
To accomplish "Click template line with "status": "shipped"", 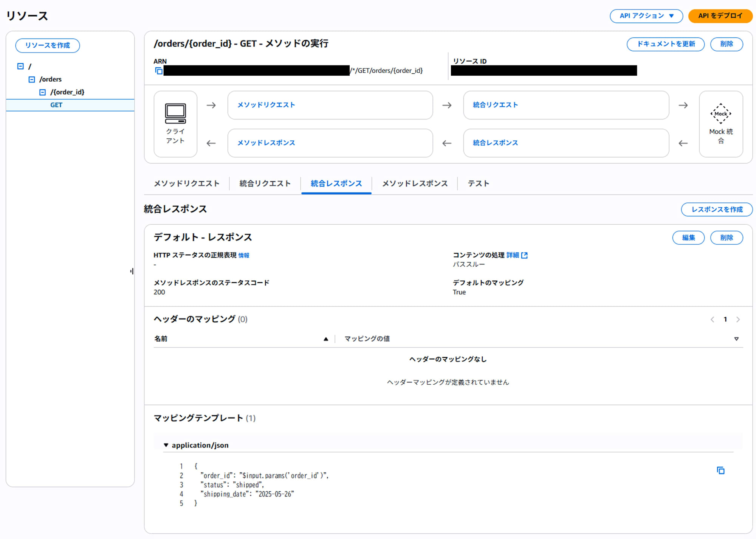I will (x=232, y=485).
